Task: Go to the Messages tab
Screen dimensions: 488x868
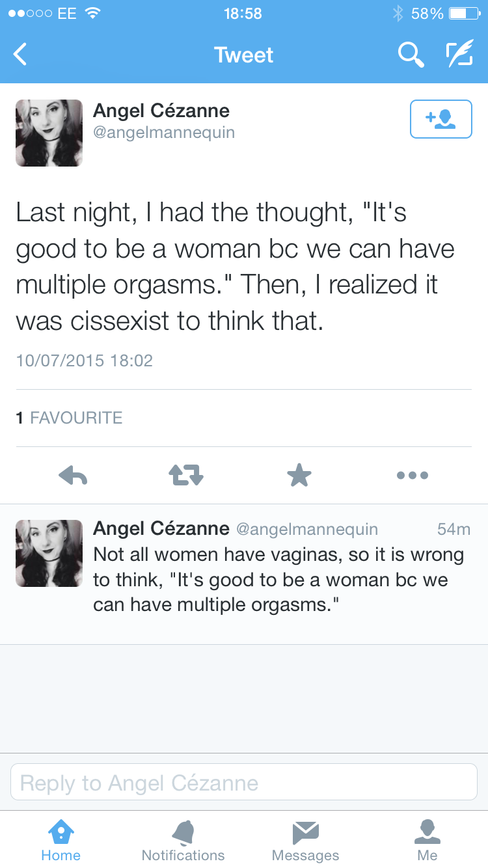Action: 305,840
